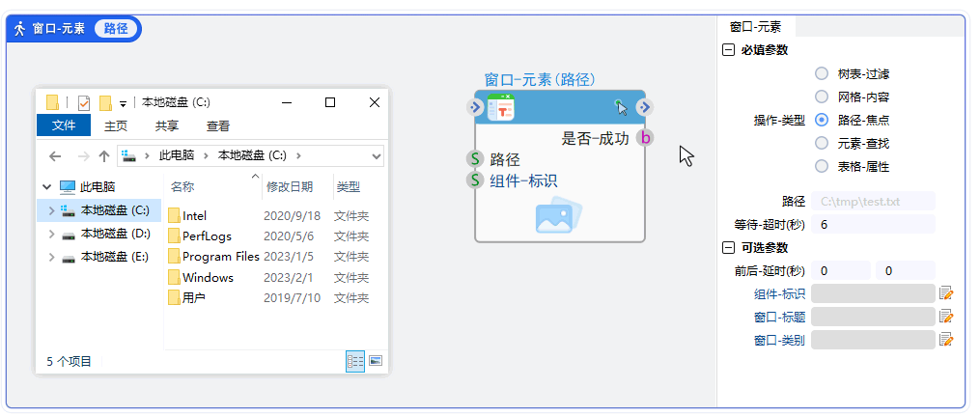Switch to the 窗口-元素 properties tab
This screenshot has width=980, height=416.
pos(755,27)
